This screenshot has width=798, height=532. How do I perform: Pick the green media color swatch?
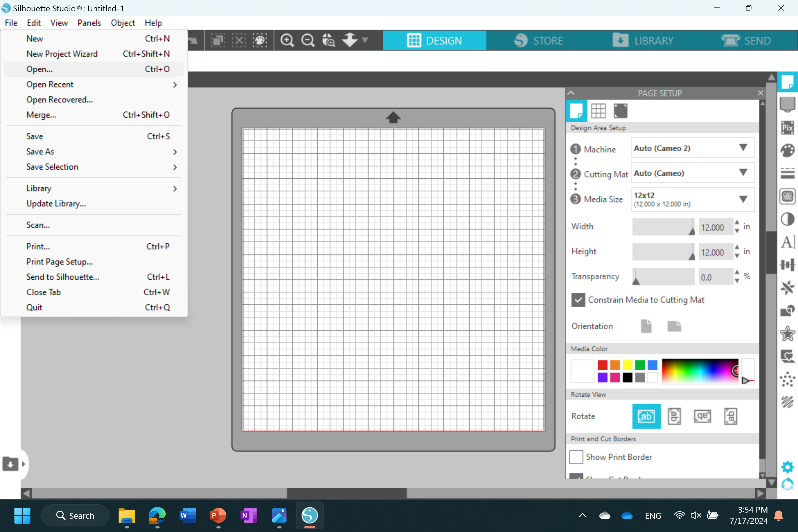tap(640, 365)
